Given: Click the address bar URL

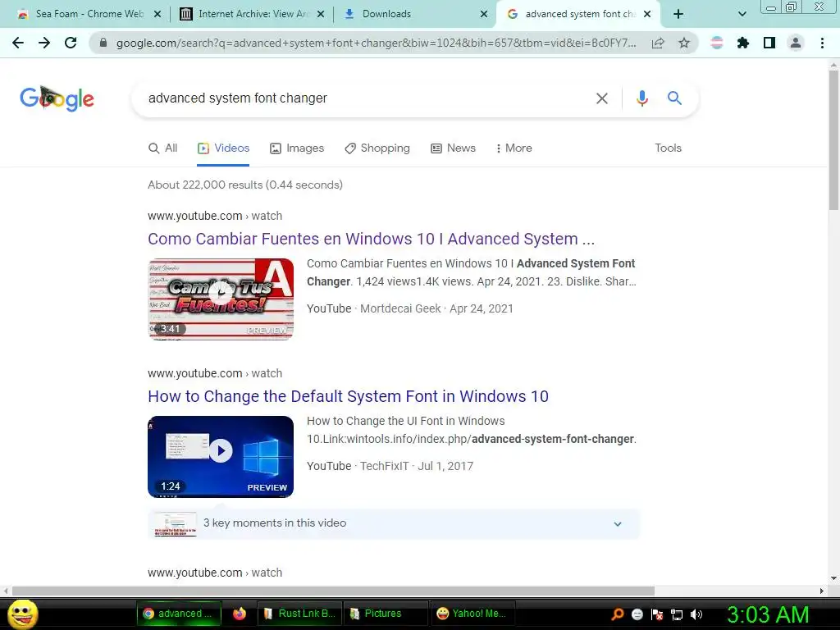Looking at the screenshot, I should pos(376,43).
